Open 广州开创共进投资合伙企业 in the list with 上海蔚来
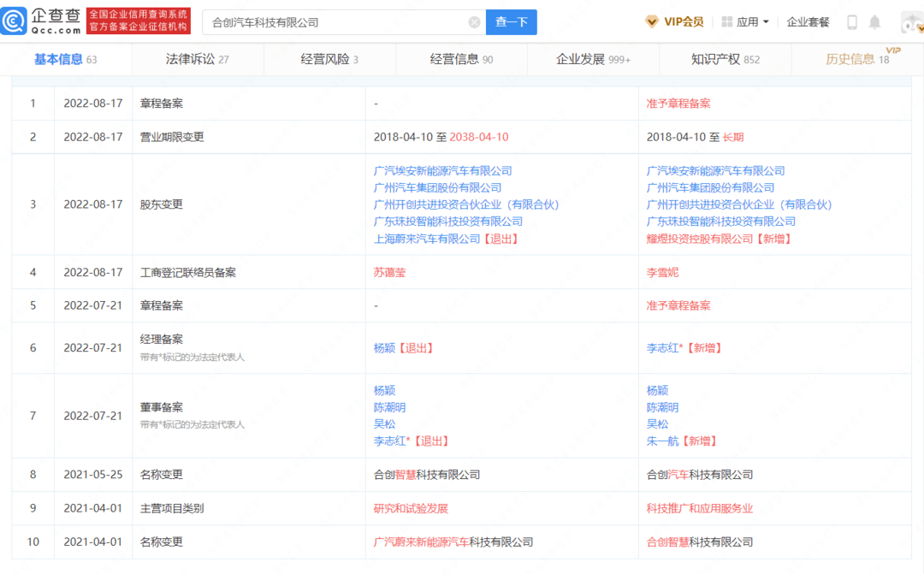924x574 pixels. (466, 204)
